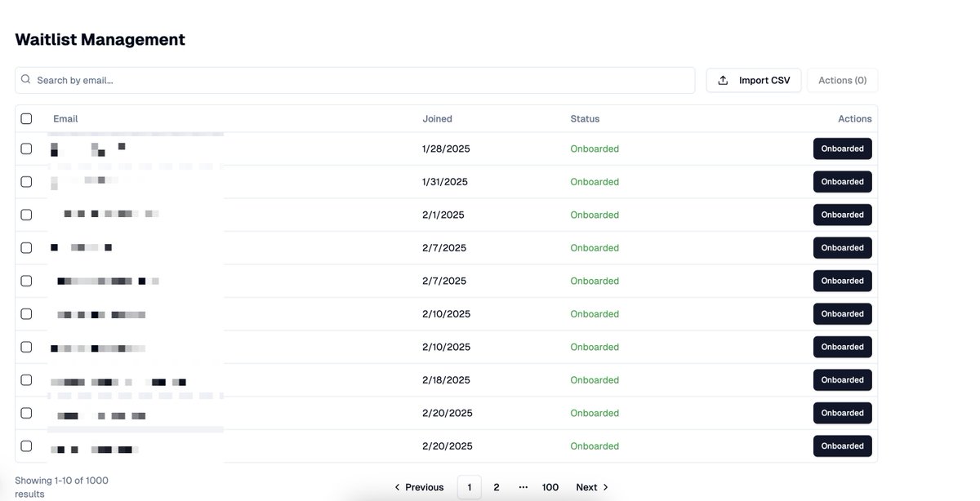
Task: Select page 1 in pagination
Action: click(469, 487)
